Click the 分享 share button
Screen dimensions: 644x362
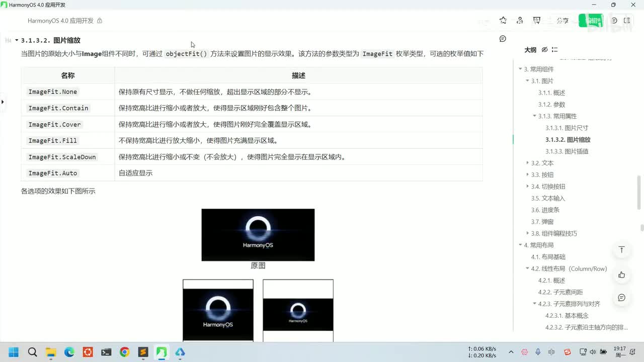[x=562, y=21]
